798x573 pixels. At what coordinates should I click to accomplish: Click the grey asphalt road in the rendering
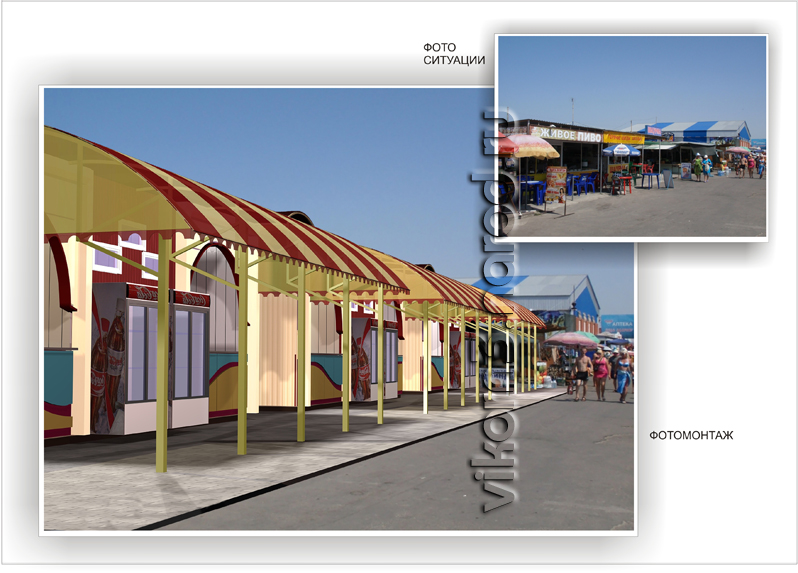pos(450,470)
